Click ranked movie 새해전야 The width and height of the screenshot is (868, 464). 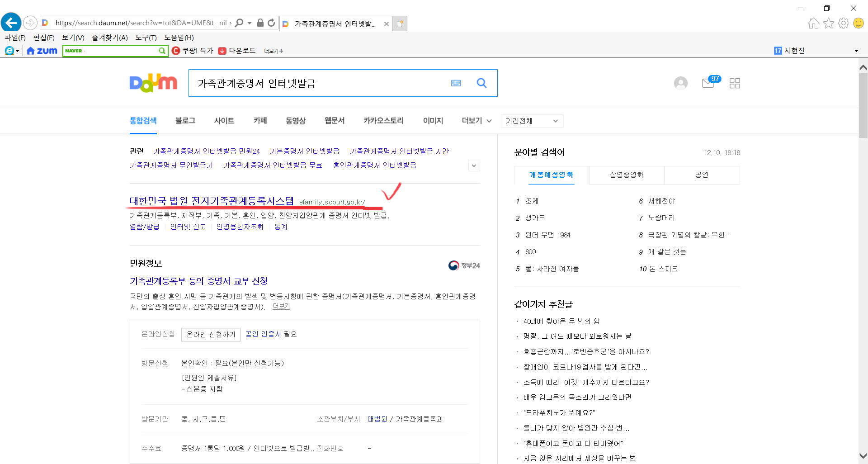[662, 201]
